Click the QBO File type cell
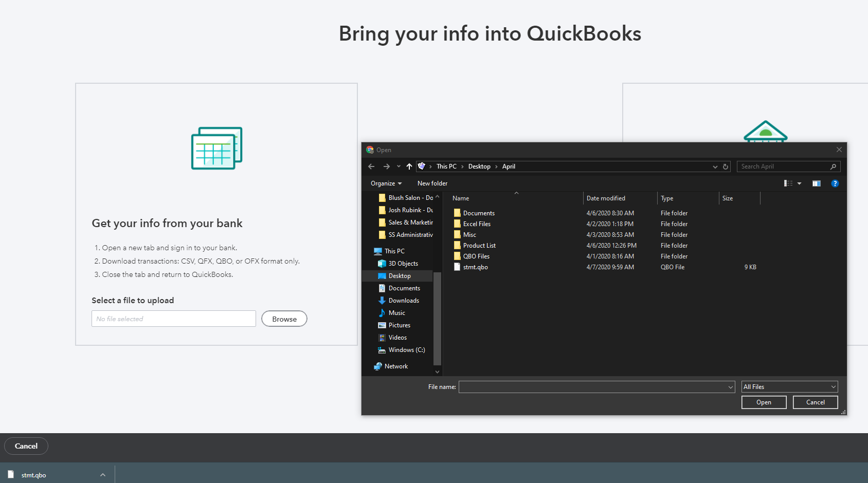 coord(673,267)
